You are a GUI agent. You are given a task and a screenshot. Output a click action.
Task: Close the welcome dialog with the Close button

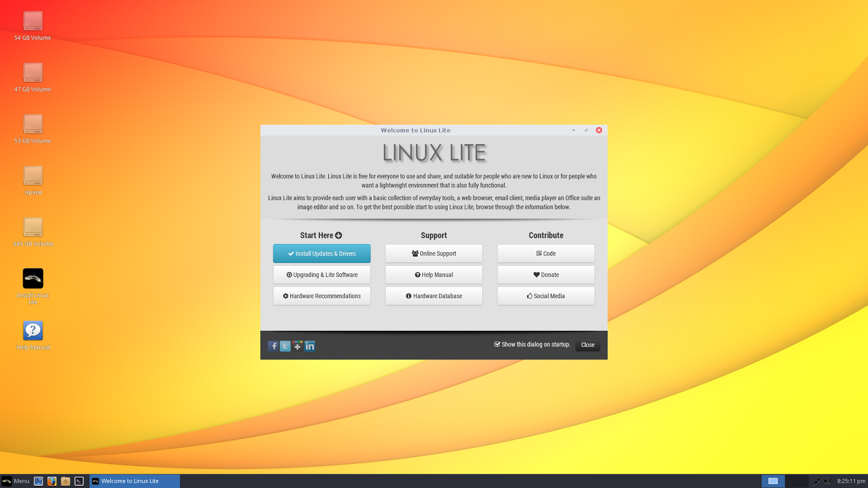(x=588, y=345)
